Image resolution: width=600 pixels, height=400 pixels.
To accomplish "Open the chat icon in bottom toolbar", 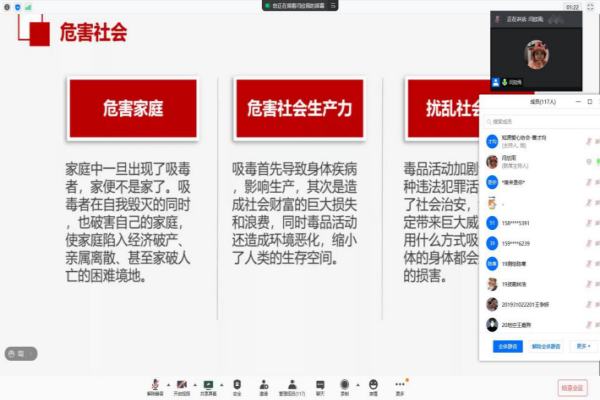I will (321, 384).
